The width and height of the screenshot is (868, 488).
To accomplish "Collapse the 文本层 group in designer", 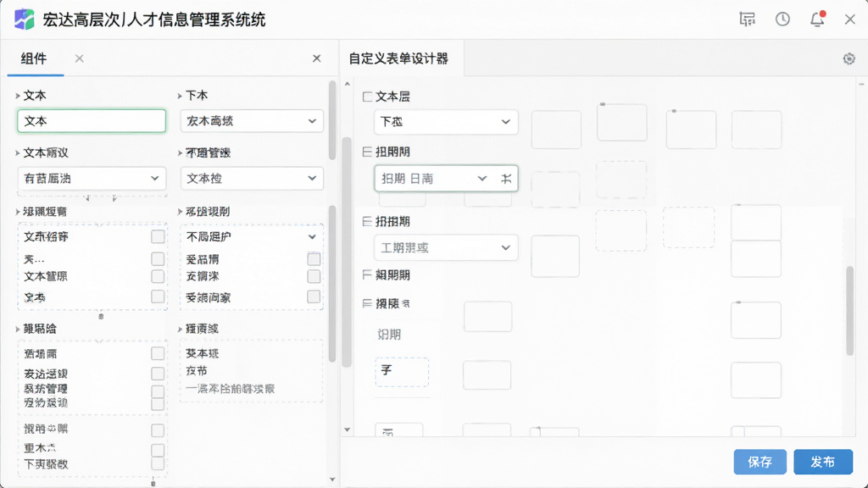I will pyautogui.click(x=367, y=97).
